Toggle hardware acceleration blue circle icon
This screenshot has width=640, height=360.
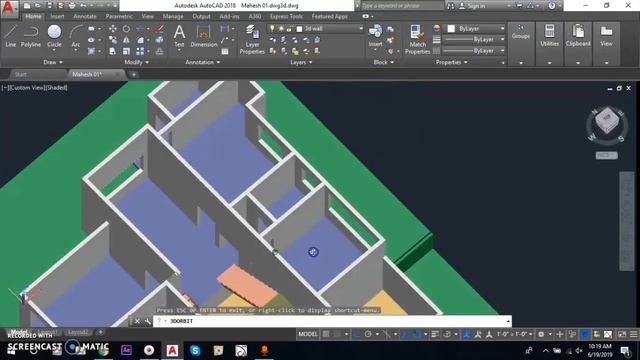585,334
